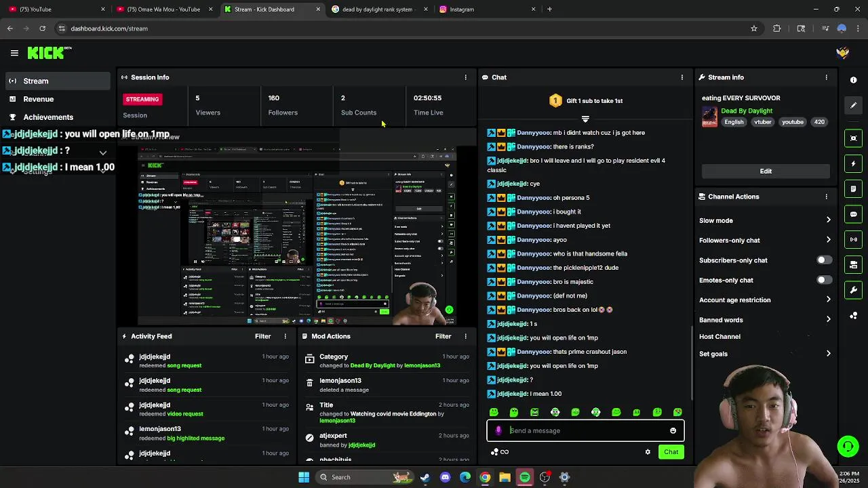This screenshot has width=868, height=488.
Task: Click the Edit stream info button
Action: coord(766,171)
